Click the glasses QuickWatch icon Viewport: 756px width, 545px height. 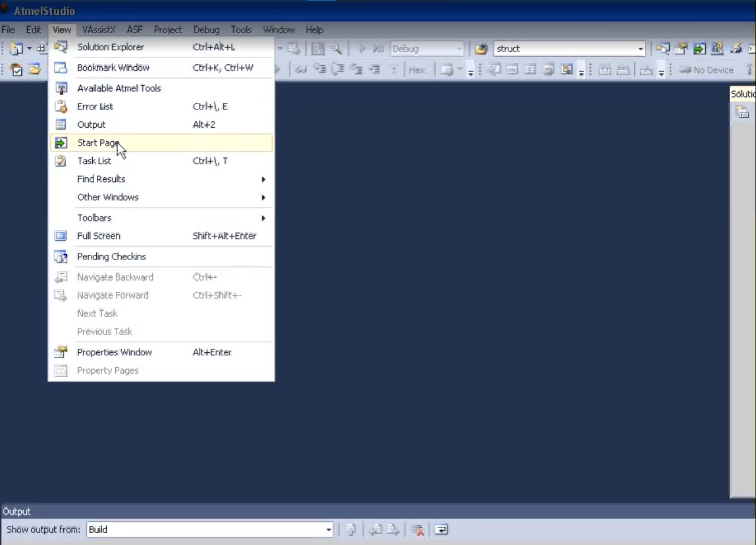[x=301, y=70]
